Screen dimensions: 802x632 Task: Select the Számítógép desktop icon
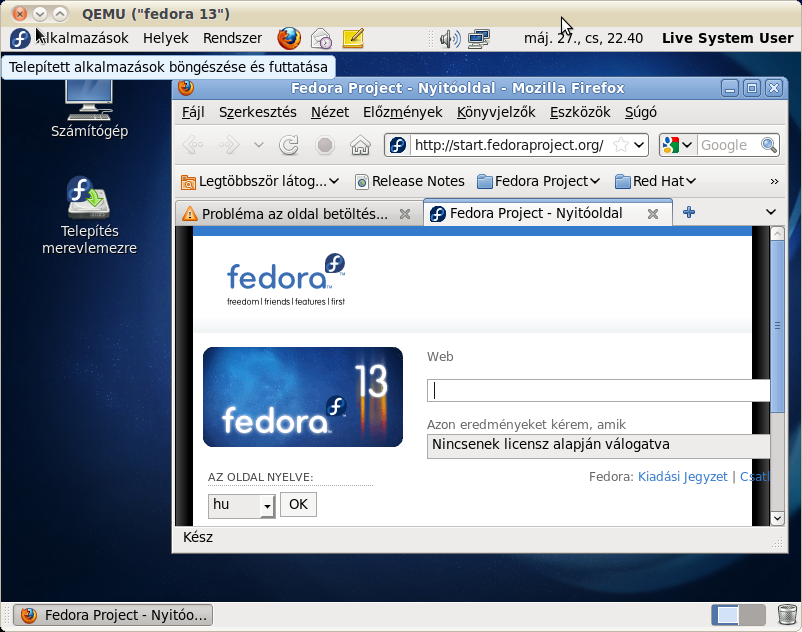tap(90, 106)
